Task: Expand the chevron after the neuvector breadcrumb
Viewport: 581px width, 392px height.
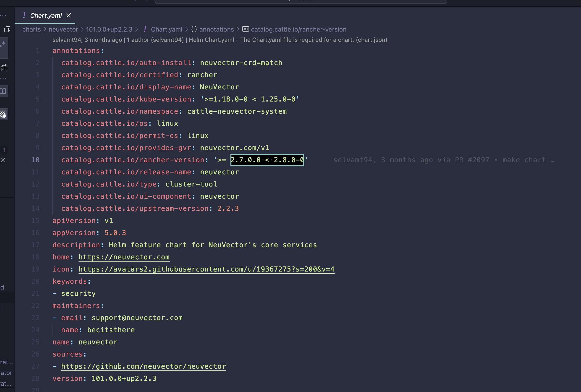Action: pos(82,29)
